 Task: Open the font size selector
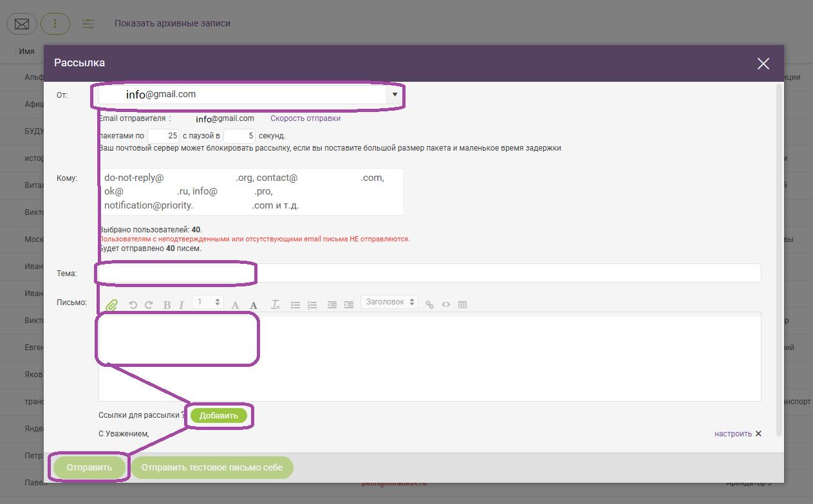pos(208,302)
